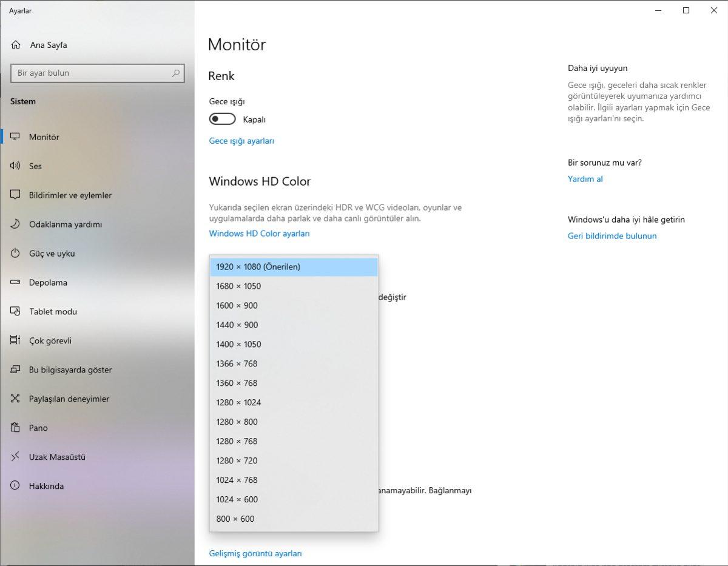Open Pano via clipboard icon
Image resolution: width=728 pixels, height=566 pixels.
click(15, 428)
